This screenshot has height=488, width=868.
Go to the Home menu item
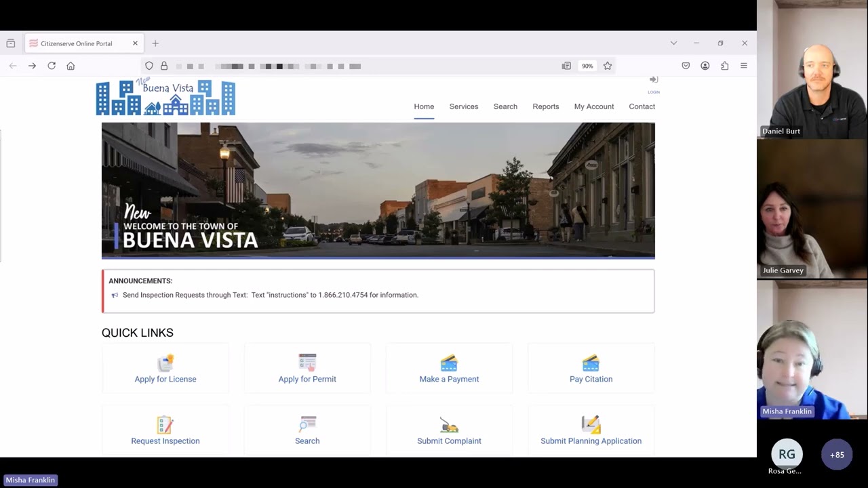coord(424,106)
